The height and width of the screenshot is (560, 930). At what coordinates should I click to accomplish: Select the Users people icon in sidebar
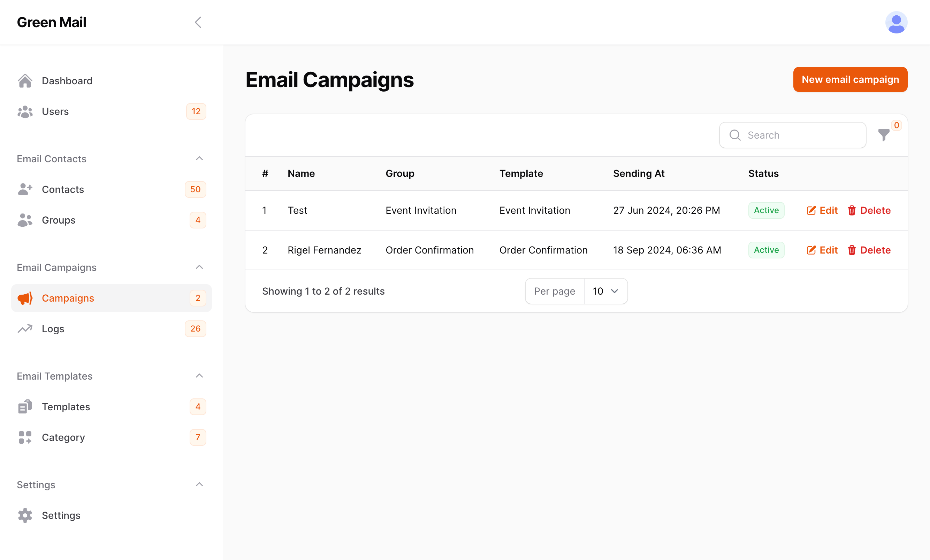24,111
